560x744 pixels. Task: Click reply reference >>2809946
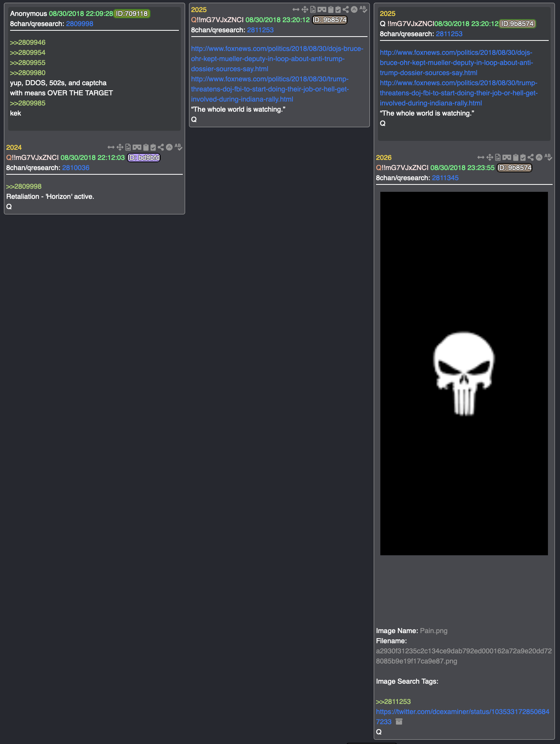(x=28, y=42)
